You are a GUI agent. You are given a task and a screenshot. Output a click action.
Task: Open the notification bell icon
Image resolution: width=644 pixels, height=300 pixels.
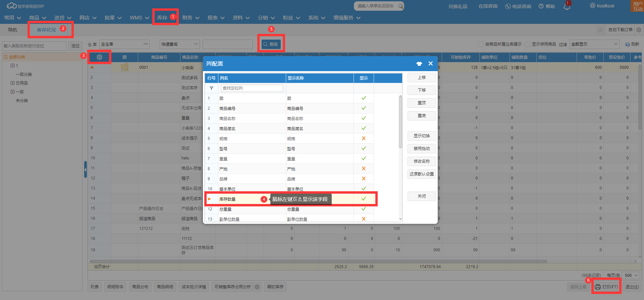[567, 6]
